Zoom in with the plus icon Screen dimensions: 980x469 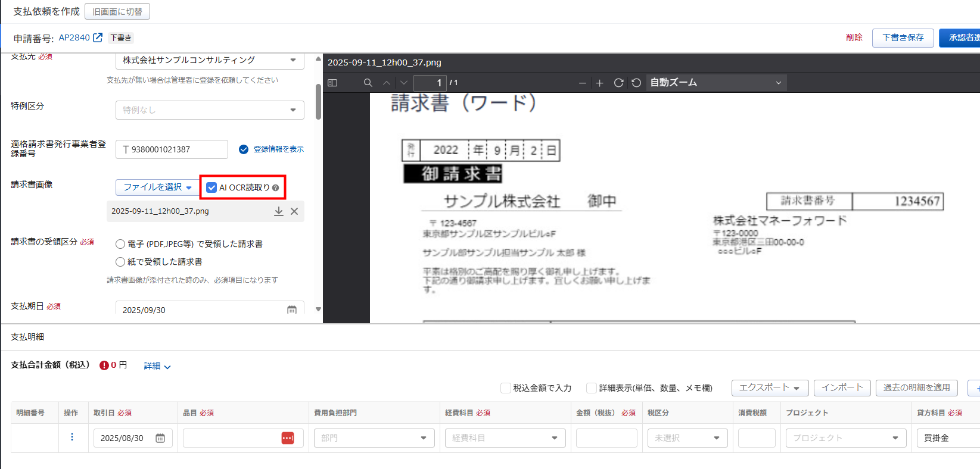pyautogui.click(x=600, y=83)
